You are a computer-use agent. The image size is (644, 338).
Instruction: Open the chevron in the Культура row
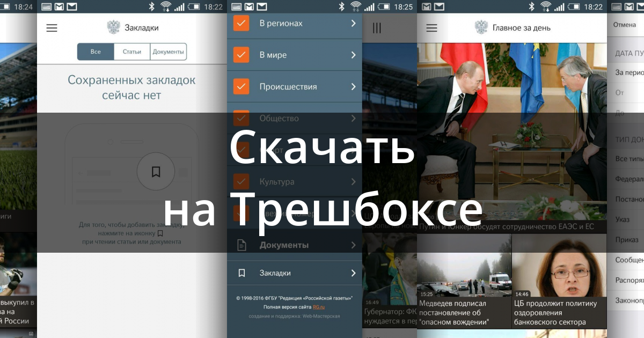pyautogui.click(x=353, y=181)
